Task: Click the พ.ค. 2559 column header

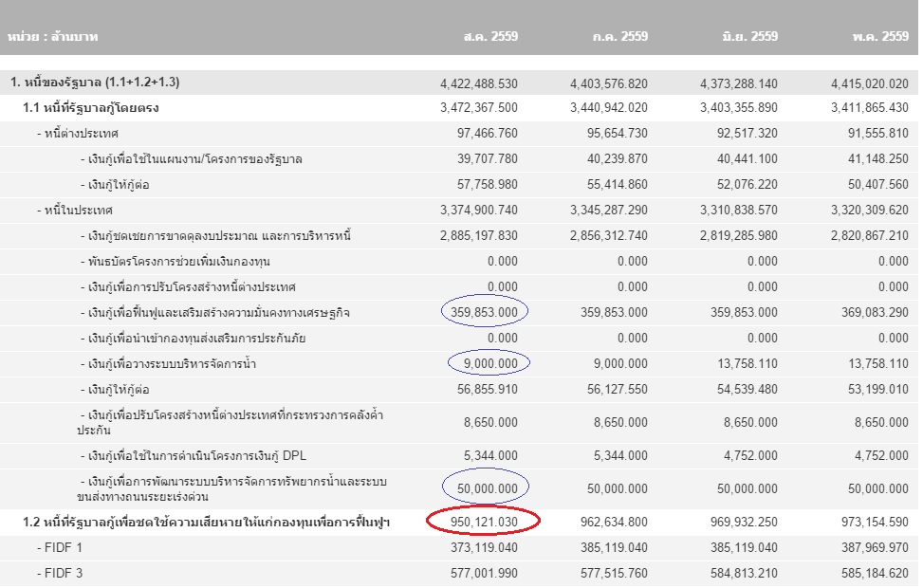Action: (880, 36)
